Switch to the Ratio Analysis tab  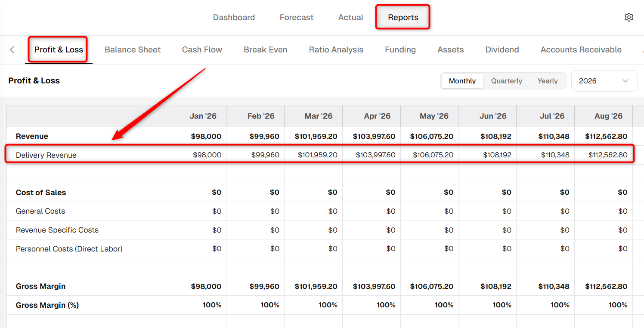point(336,49)
